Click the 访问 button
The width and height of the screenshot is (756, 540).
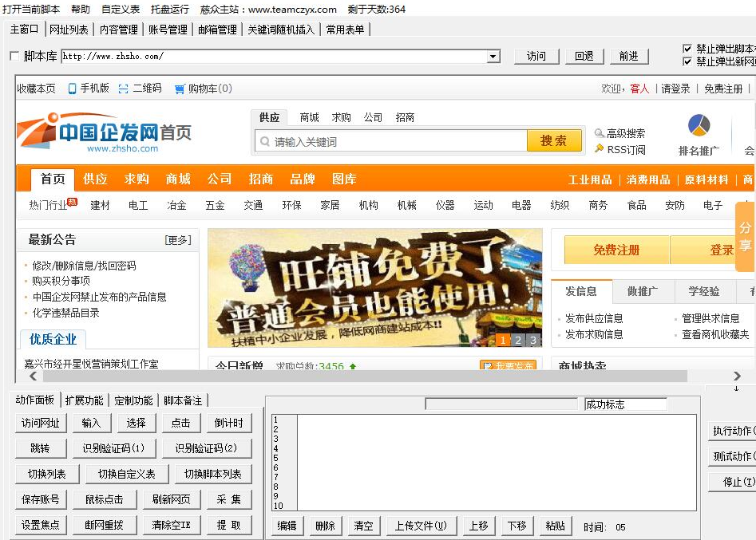coord(536,57)
